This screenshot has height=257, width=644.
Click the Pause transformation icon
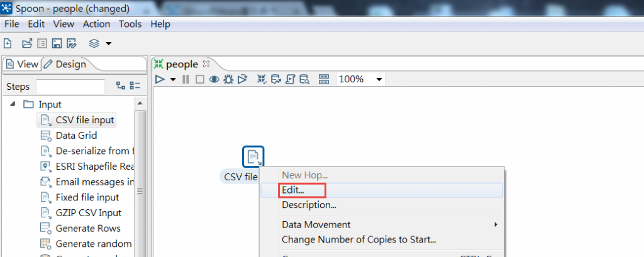(x=186, y=79)
